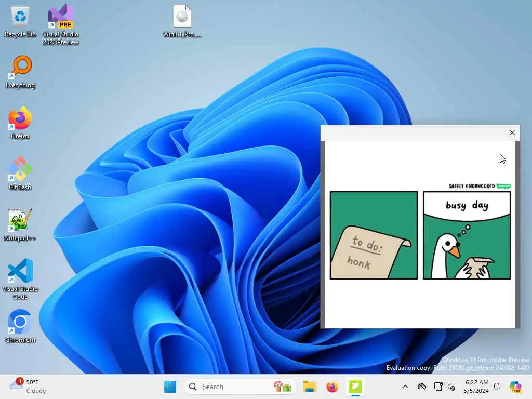The width and height of the screenshot is (532, 399).
Task: Open the notification bell in taskbar
Action: (x=497, y=387)
